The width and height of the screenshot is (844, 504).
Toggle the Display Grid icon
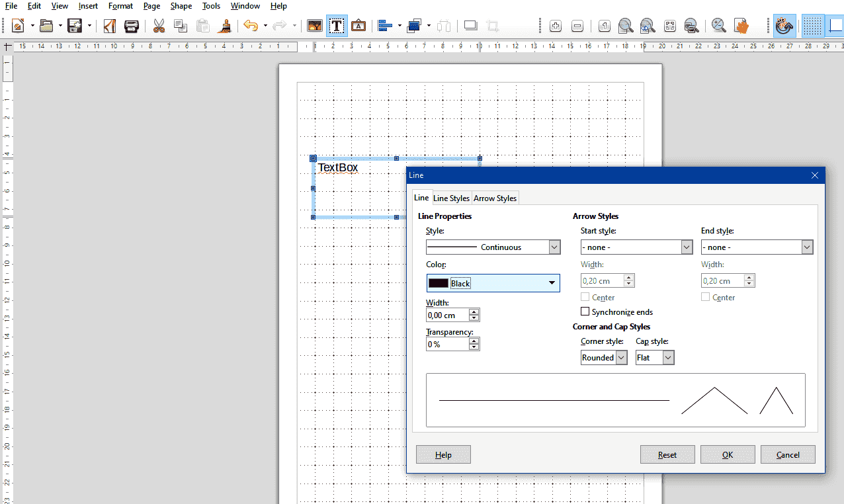pyautogui.click(x=812, y=26)
